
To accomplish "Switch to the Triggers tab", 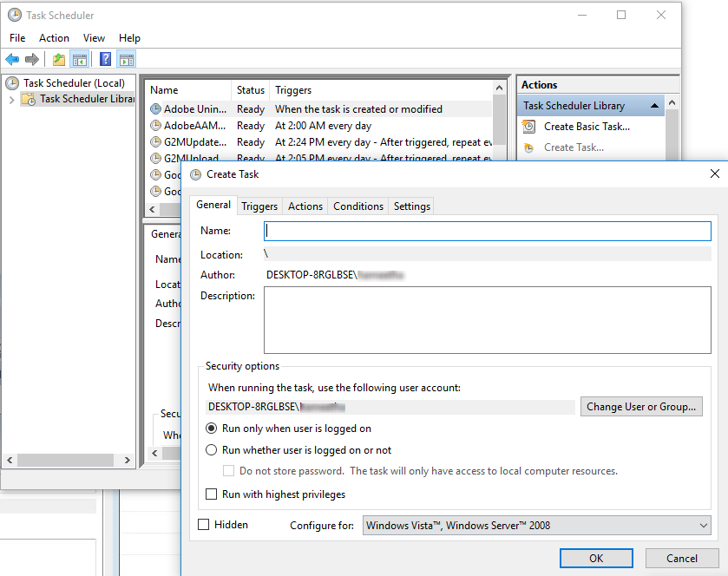I will click(x=259, y=206).
